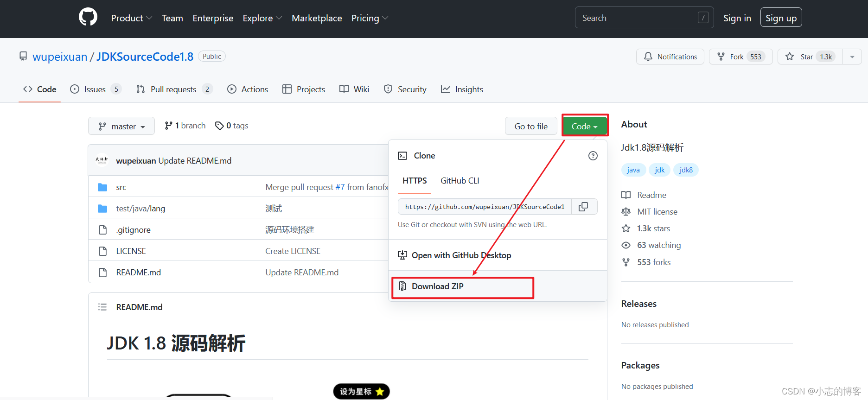Click the Clone help question mark icon
Screen dimensions: 868x400
pyautogui.click(x=593, y=156)
